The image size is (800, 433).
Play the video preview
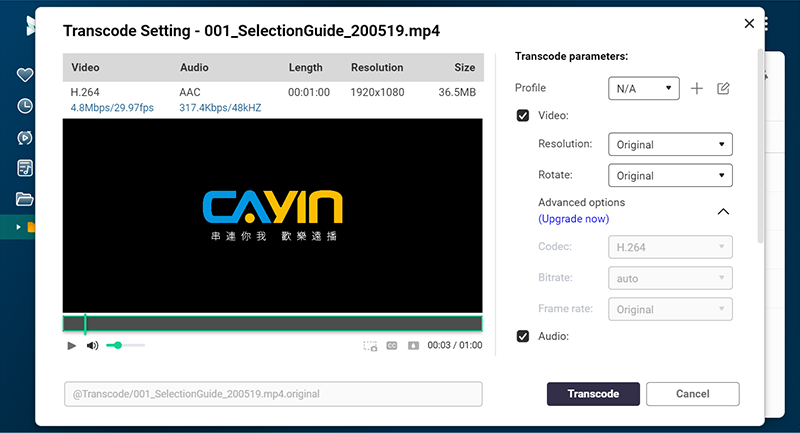(x=71, y=346)
